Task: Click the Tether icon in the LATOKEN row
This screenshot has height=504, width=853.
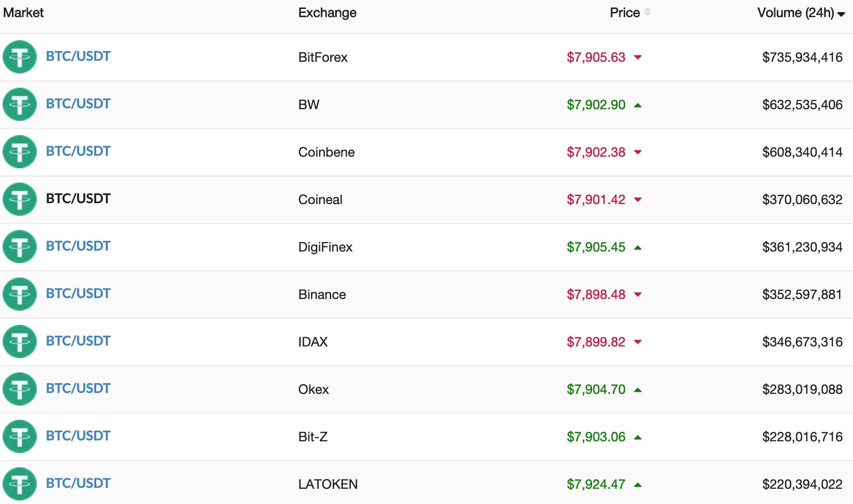Action: click(x=19, y=484)
